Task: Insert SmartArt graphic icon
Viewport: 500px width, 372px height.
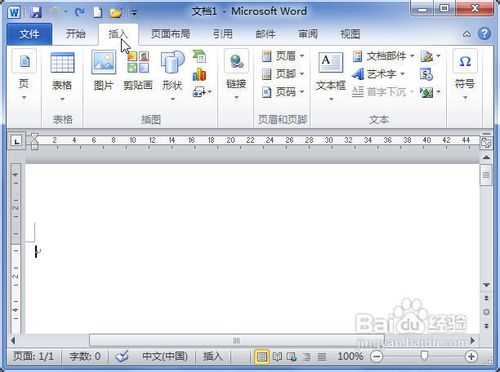Action: click(x=199, y=56)
